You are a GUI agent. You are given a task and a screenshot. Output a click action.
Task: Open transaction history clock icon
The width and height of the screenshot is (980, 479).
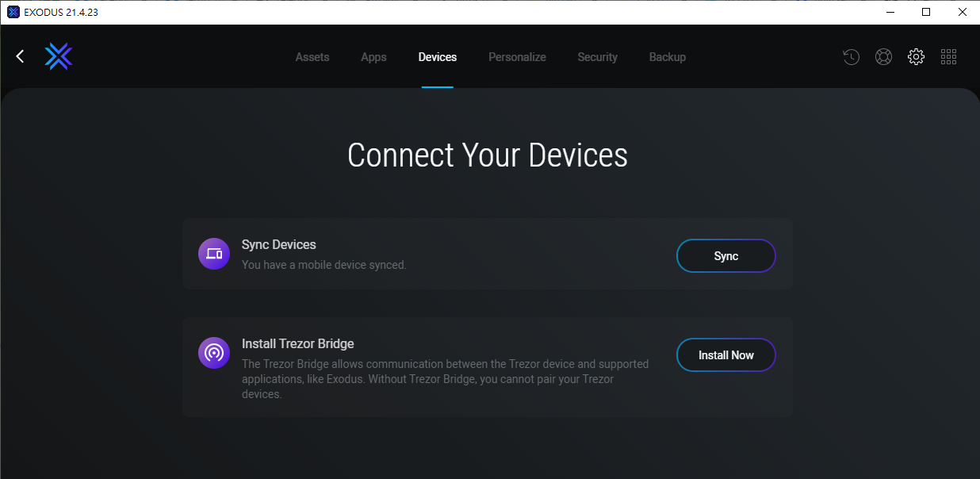tap(851, 57)
